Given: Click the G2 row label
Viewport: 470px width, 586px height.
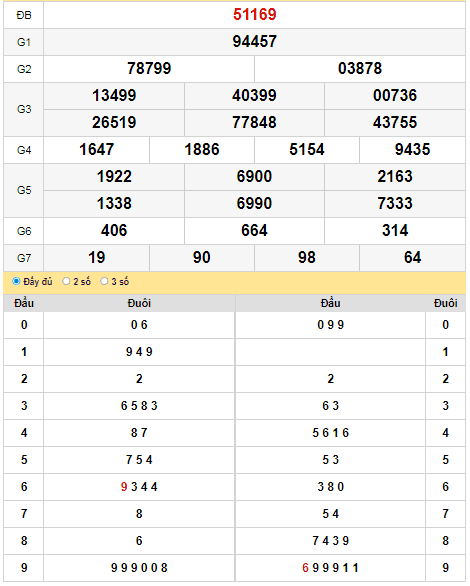Looking at the screenshot, I should click(24, 69).
